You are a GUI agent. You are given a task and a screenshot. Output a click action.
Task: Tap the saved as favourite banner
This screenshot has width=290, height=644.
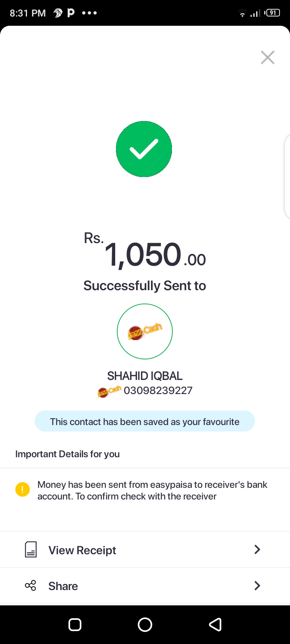(145, 421)
